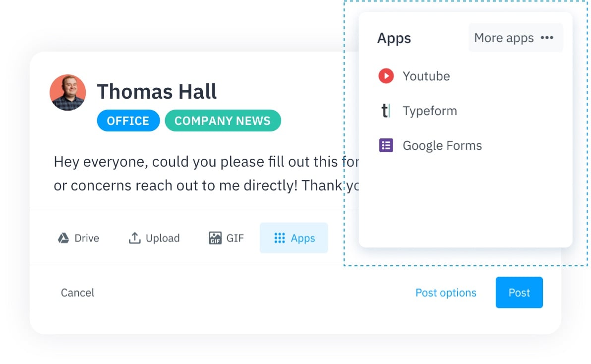Select the COMPANY NEWS tag
Viewport: 591px width, 364px height.
[223, 121]
